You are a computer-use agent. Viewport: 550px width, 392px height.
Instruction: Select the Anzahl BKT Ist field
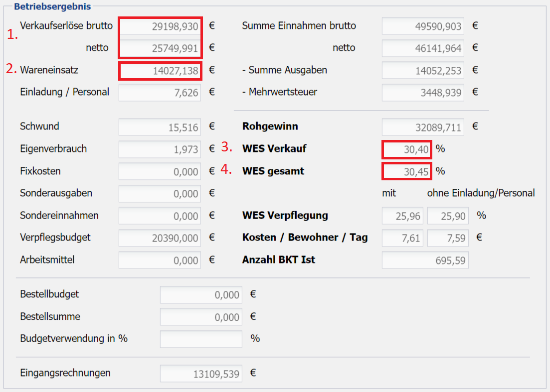(425, 260)
